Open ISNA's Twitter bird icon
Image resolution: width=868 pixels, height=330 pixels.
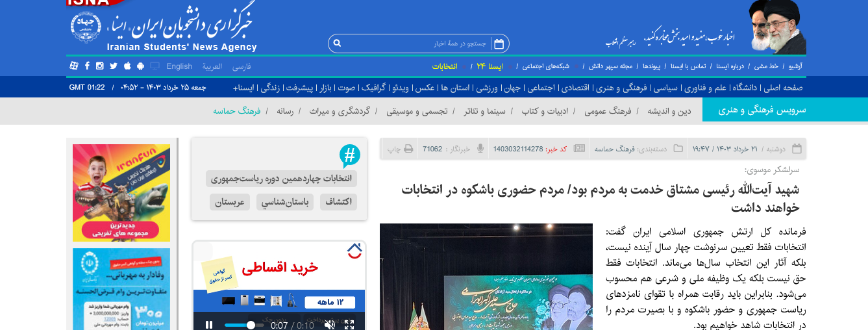tap(114, 66)
